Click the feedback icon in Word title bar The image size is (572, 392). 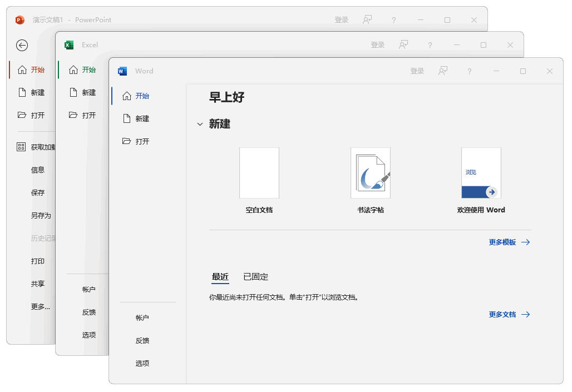click(443, 71)
